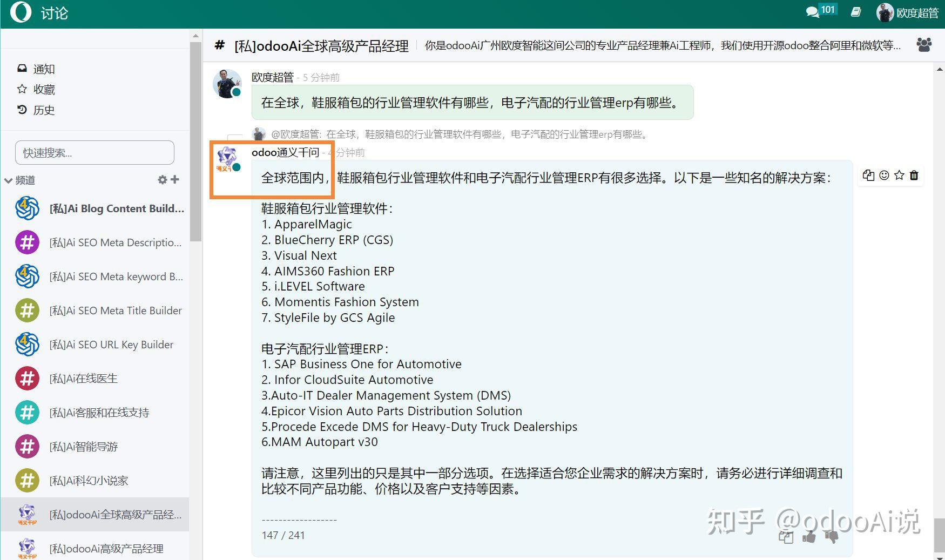Toggle 收藏 in the left sidebar

[x=43, y=89]
